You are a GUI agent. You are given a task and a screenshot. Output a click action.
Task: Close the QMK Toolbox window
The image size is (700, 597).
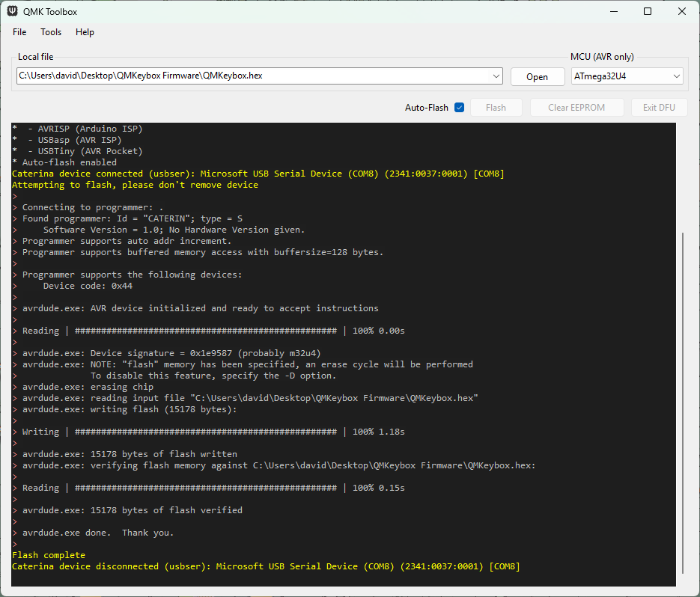point(682,12)
